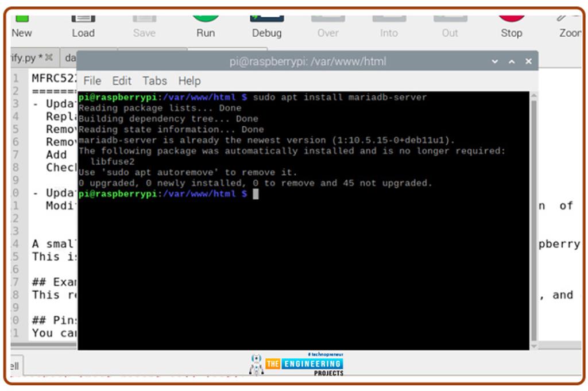Open the Tabs menu in the terminal window
The image size is (588, 391).
154,80
